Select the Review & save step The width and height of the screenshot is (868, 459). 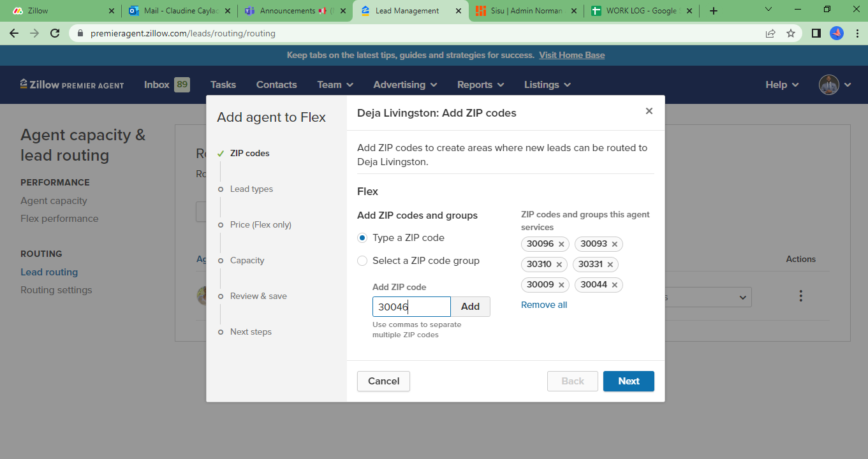pyautogui.click(x=258, y=296)
